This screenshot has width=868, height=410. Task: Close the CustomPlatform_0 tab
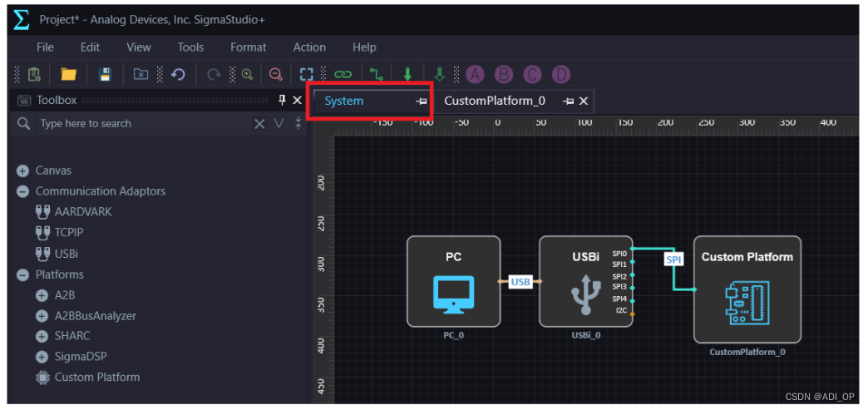click(583, 101)
